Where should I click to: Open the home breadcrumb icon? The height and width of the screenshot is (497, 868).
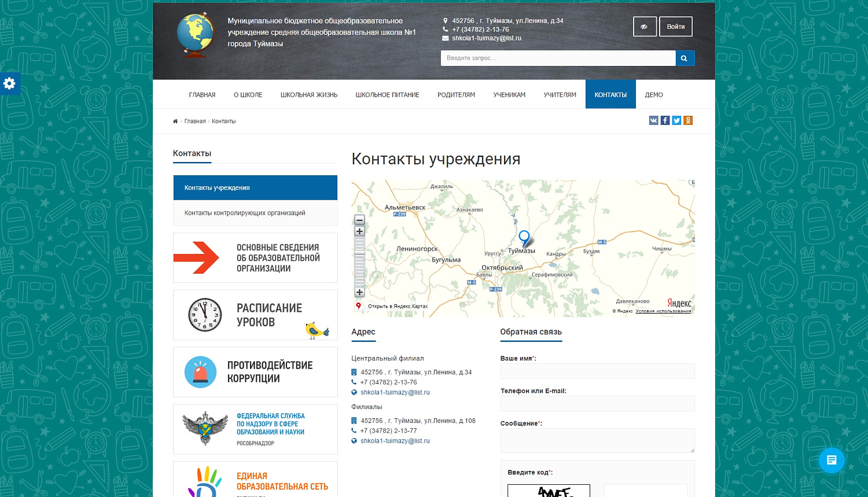pyautogui.click(x=175, y=121)
